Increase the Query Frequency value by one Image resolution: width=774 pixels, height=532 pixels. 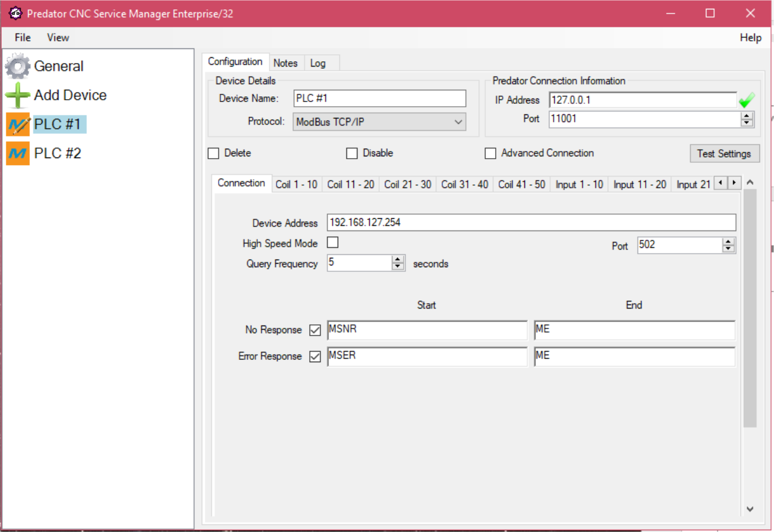click(x=398, y=259)
